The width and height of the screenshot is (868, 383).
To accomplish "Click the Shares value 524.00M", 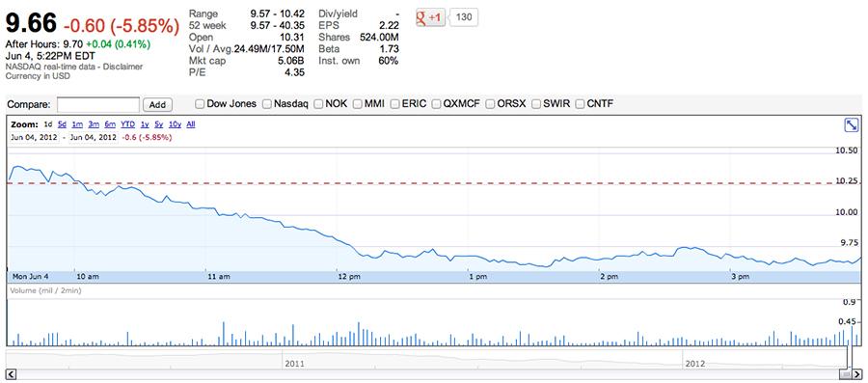I will [378, 37].
